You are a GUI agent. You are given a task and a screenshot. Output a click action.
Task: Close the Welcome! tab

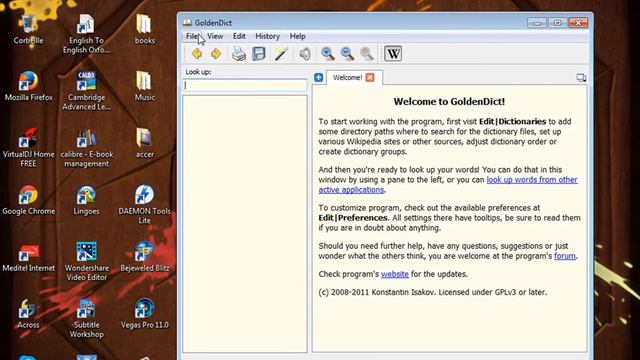tap(370, 77)
